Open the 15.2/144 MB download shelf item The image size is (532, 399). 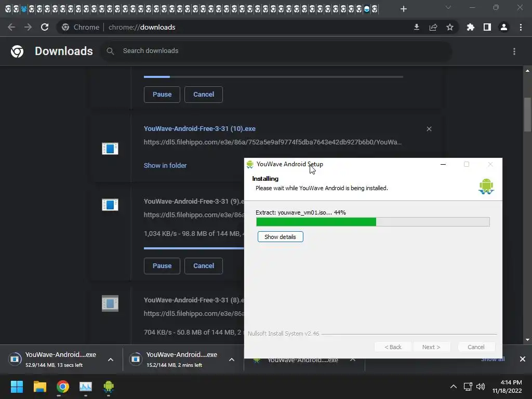click(176, 360)
